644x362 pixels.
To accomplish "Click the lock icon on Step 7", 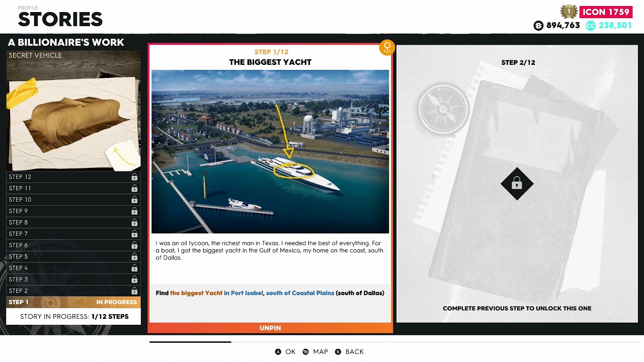I will [134, 234].
